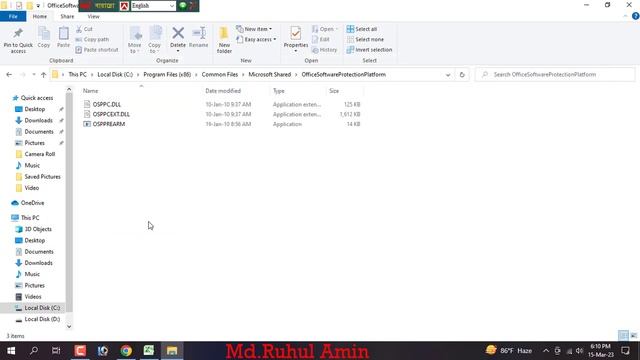This screenshot has width=640, height=360.
Task: Sort by the Name column header
Action: tap(91, 91)
